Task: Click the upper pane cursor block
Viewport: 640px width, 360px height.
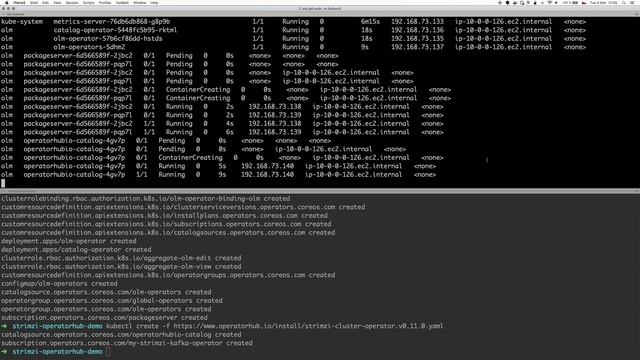Action: click(x=3, y=183)
